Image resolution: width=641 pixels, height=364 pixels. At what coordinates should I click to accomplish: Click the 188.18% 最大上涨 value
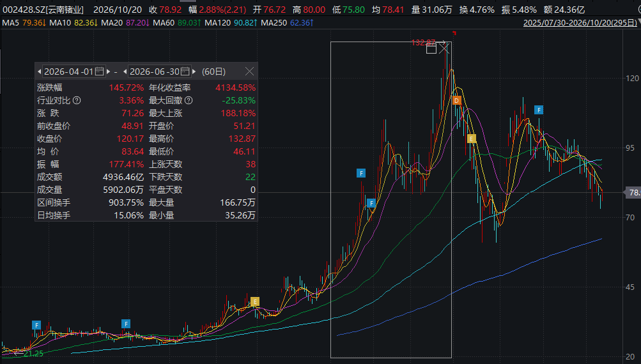pos(238,113)
